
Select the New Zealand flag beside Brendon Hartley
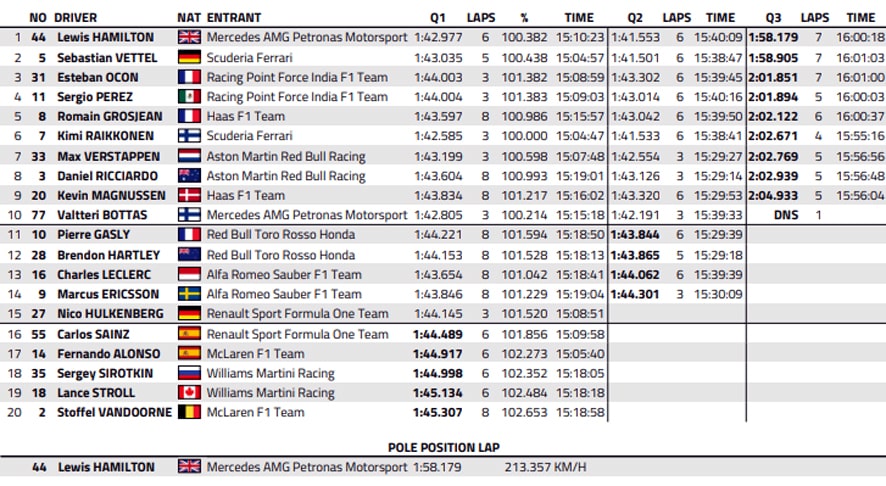189,255
